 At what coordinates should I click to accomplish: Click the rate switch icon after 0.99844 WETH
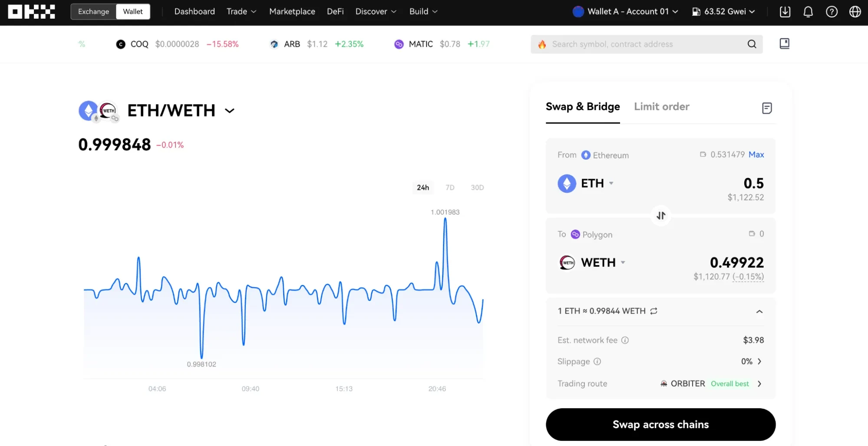(x=653, y=311)
